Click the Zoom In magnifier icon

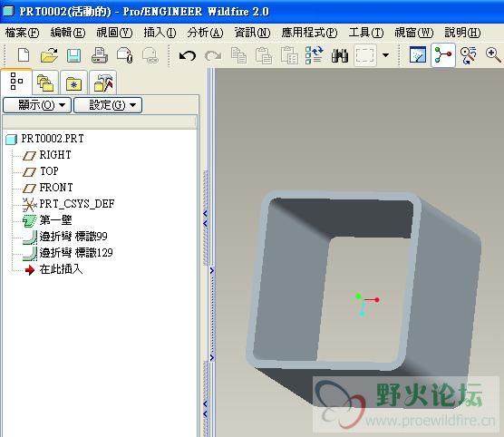493,55
